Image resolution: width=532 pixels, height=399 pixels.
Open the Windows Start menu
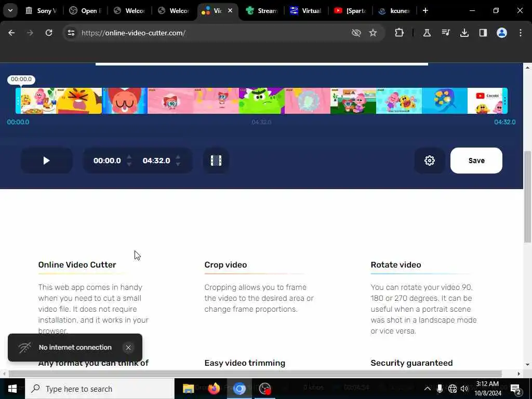(x=12, y=389)
